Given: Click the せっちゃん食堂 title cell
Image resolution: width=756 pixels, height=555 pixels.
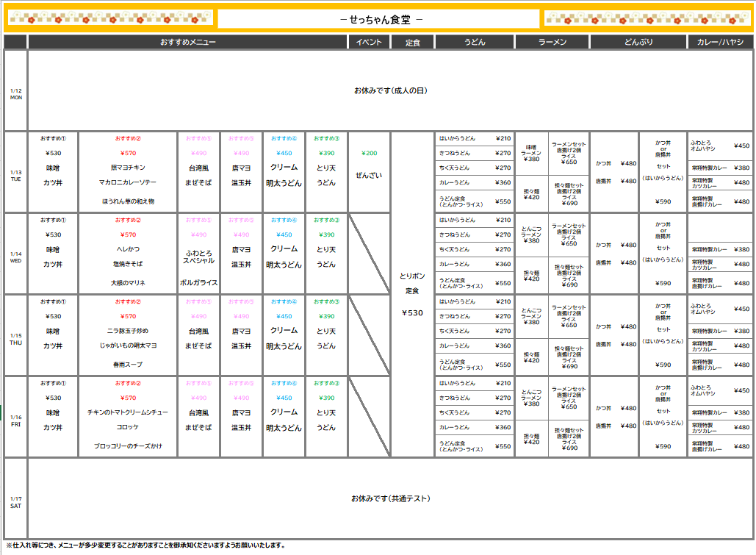Looking at the screenshot, I should pyautogui.click(x=378, y=19).
